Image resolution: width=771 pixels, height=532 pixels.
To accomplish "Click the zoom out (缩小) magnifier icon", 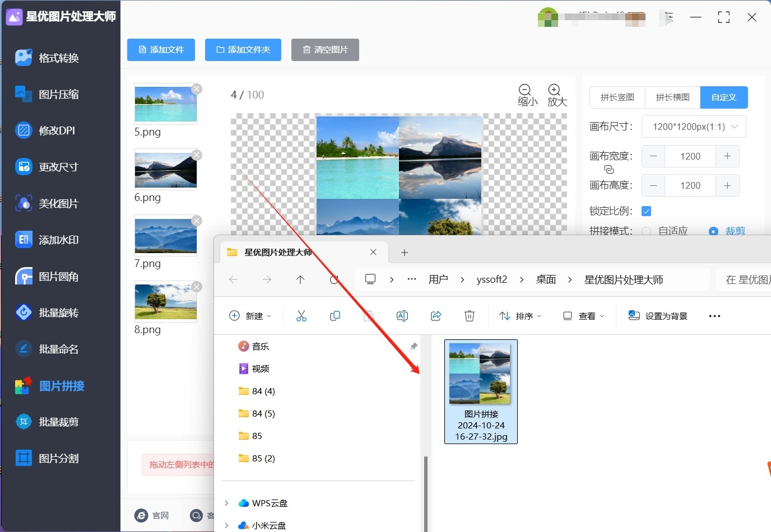I will (x=525, y=90).
